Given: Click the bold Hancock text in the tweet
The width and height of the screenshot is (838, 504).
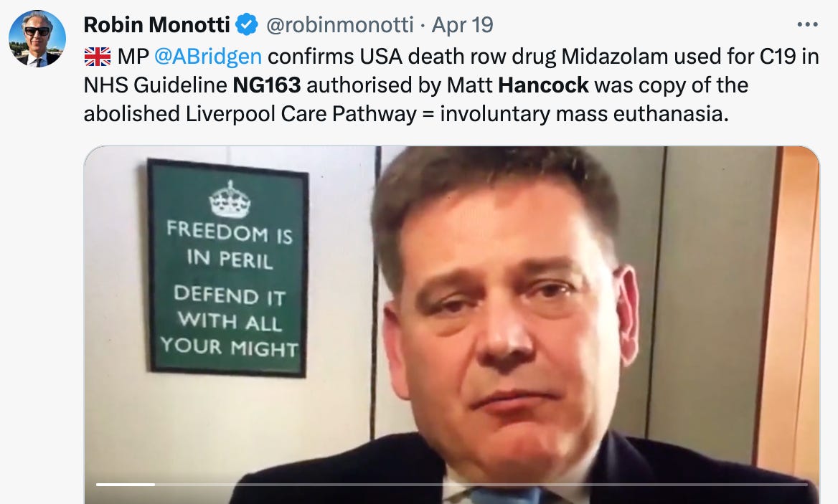Looking at the screenshot, I should click(x=543, y=85).
